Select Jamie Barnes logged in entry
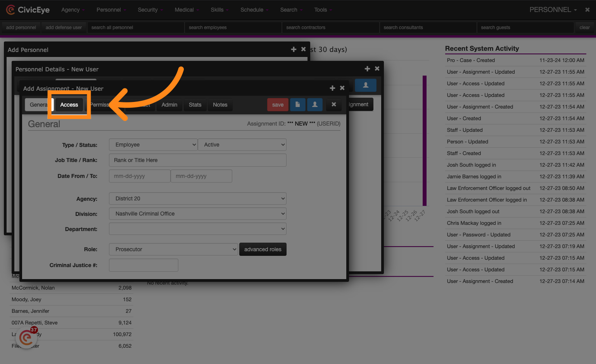This screenshot has width=596, height=364. click(x=515, y=176)
